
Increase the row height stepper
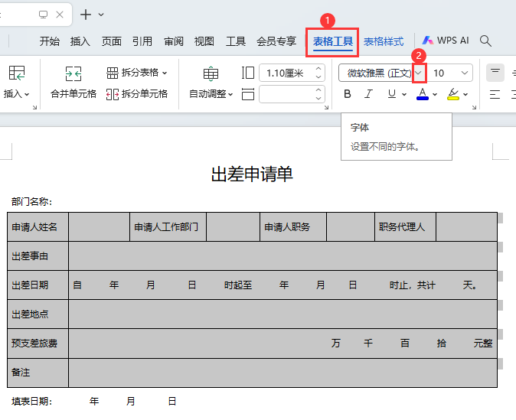click(x=318, y=69)
